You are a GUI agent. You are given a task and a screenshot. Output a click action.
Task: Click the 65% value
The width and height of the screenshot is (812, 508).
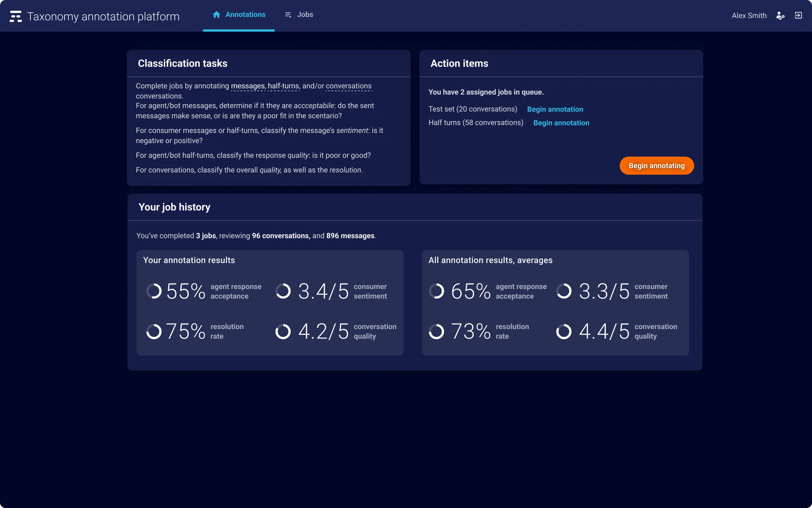471,291
